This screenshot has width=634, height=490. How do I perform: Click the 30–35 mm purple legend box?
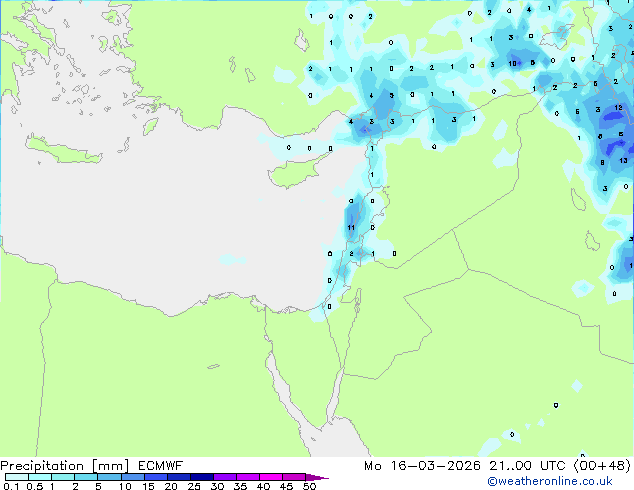225,477
